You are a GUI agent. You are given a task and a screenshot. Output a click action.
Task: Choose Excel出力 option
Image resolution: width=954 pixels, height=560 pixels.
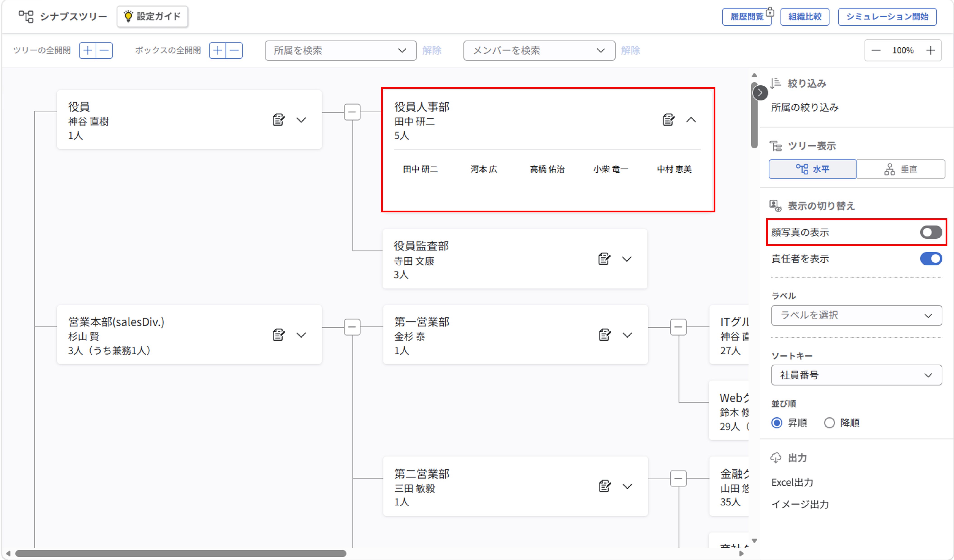tap(792, 482)
